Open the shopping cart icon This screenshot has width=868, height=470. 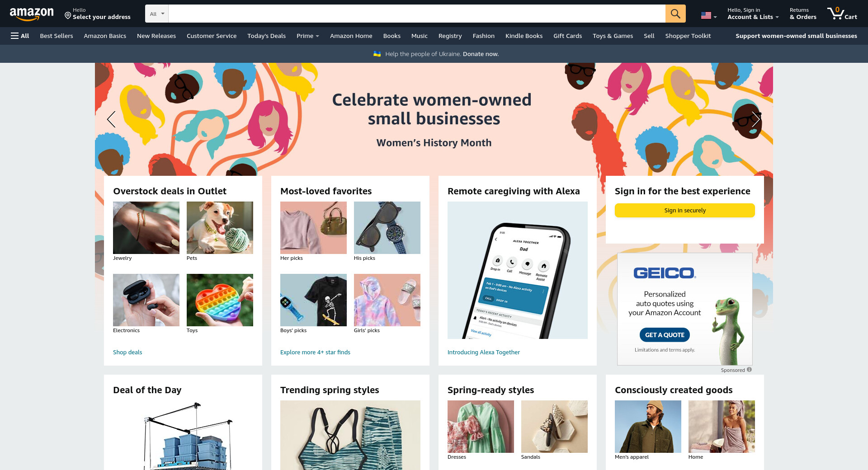pyautogui.click(x=842, y=14)
